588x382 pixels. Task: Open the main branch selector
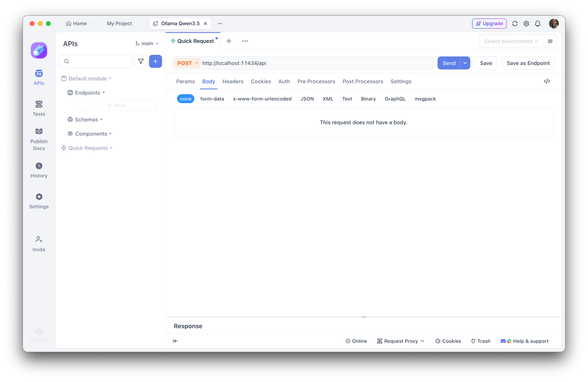point(147,43)
